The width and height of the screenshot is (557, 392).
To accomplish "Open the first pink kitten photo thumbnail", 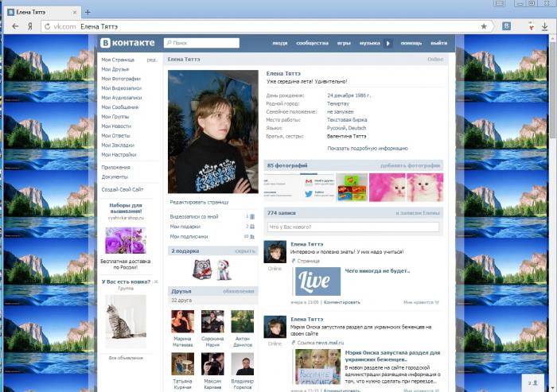I will 388,187.
